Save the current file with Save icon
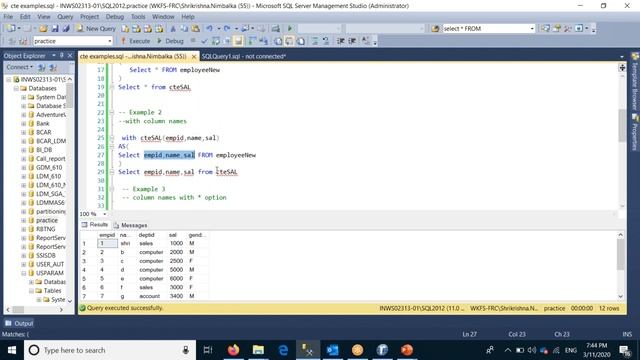The width and height of the screenshot is (640, 360). pyautogui.click(x=55, y=29)
